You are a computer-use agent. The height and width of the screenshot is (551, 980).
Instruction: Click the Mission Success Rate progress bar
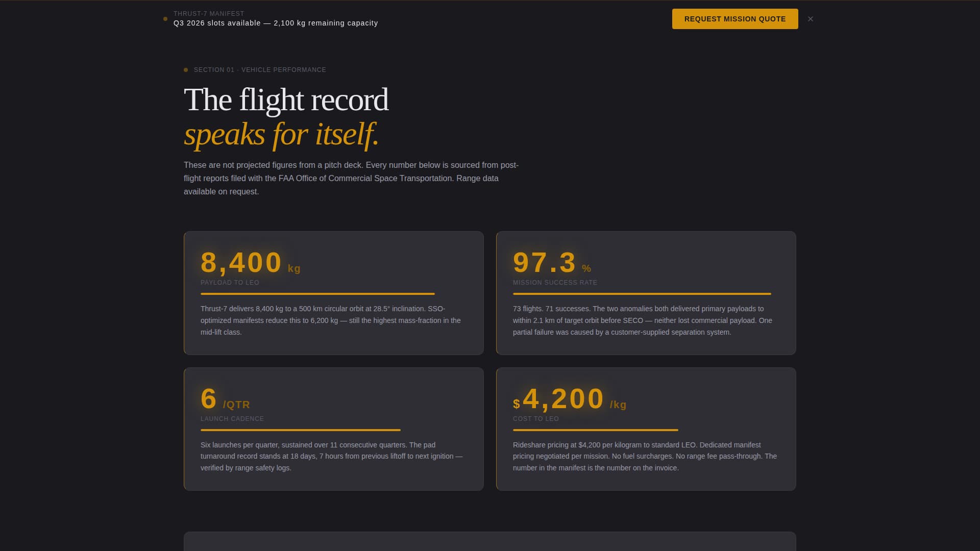coord(642,294)
